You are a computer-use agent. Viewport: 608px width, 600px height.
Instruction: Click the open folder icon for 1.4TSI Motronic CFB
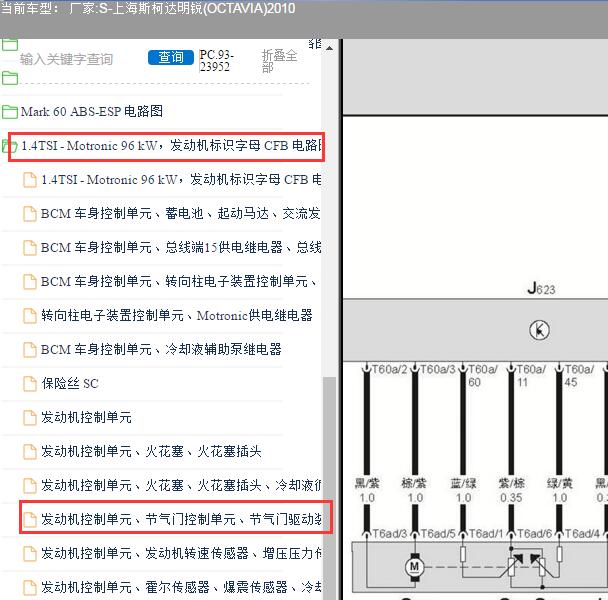pyautogui.click(x=10, y=146)
